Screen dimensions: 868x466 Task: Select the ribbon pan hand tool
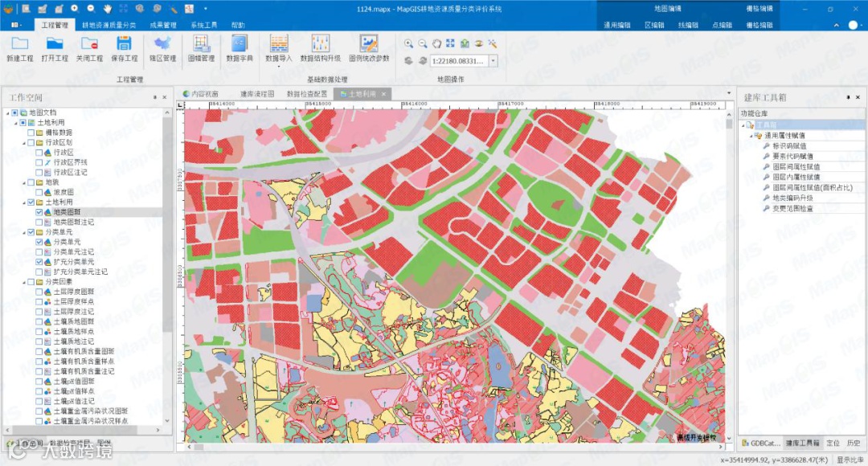coord(436,43)
